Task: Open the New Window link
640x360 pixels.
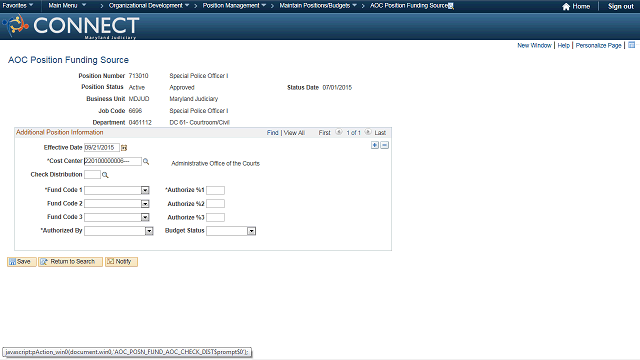Action: pos(534,45)
